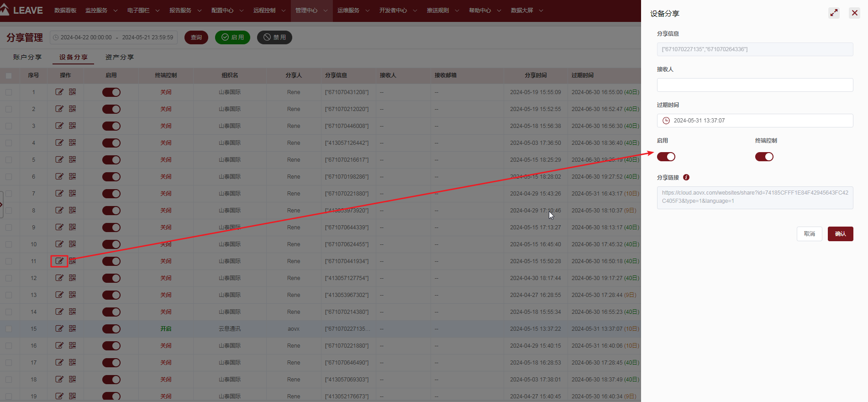This screenshot has height=402, width=868.
Task: Switch to the 账户分享 tab
Action: tap(27, 57)
